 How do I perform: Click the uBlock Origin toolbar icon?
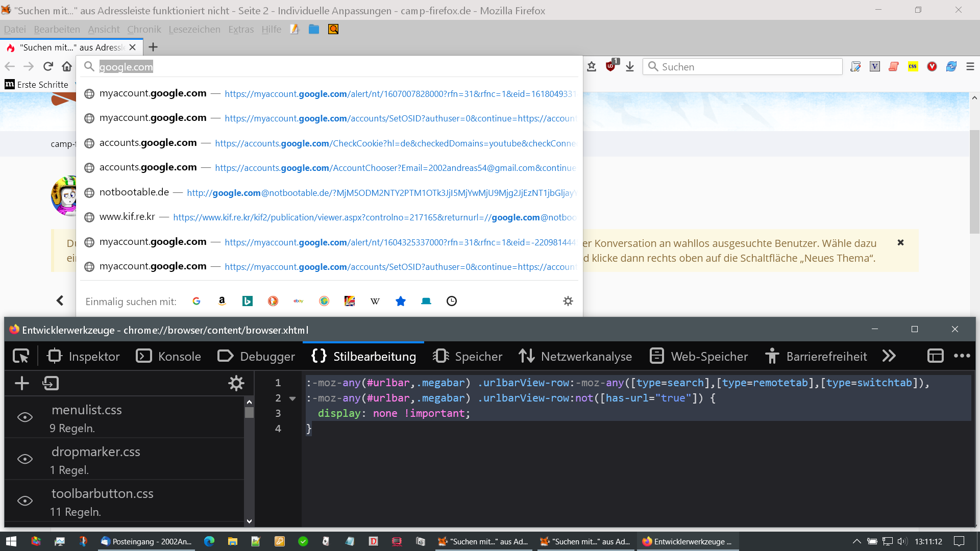(611, 66)
